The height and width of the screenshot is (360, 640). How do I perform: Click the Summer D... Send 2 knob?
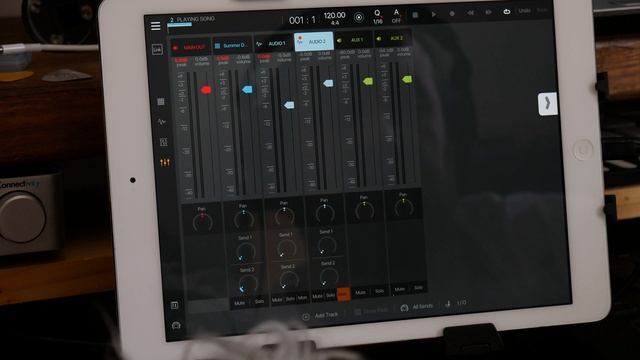pos(248,284)
